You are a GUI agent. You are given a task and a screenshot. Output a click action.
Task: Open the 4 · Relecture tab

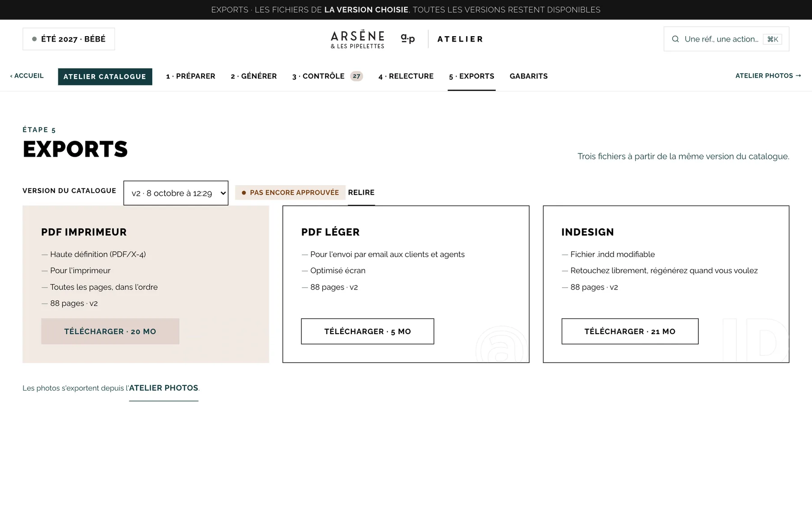tap(406, 76)
